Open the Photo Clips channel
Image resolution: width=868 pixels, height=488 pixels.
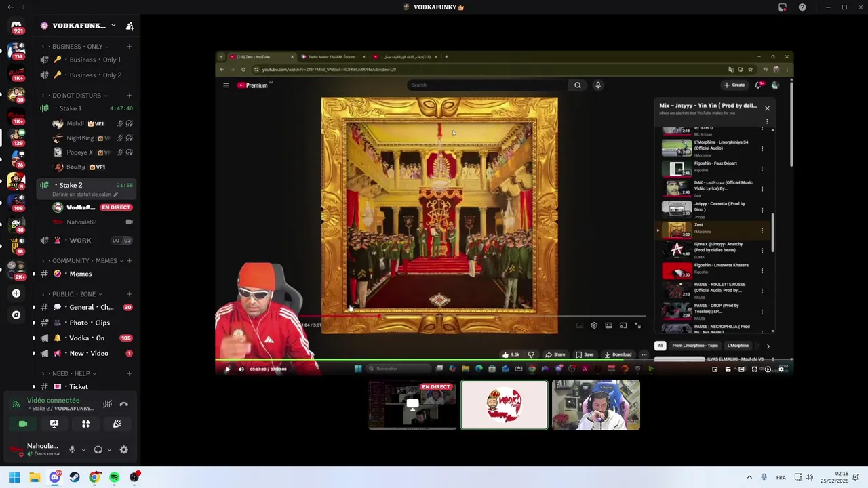tap(86, 323)
